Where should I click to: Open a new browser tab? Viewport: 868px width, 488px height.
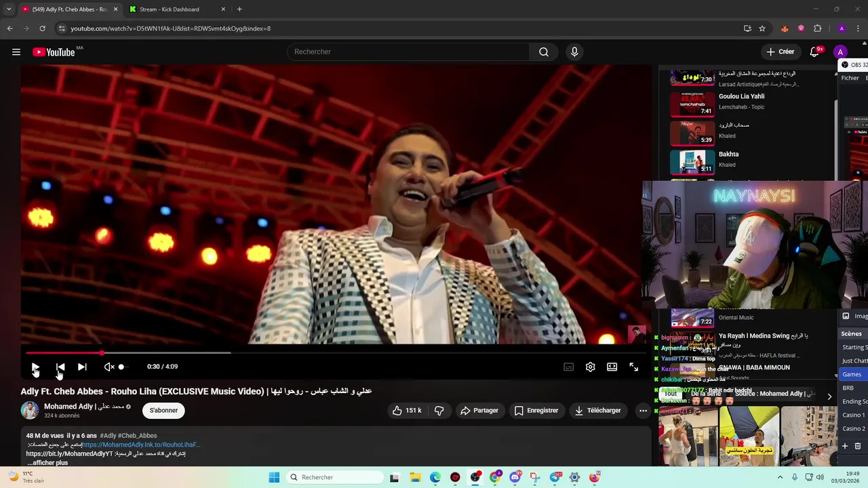click(239, 9)
